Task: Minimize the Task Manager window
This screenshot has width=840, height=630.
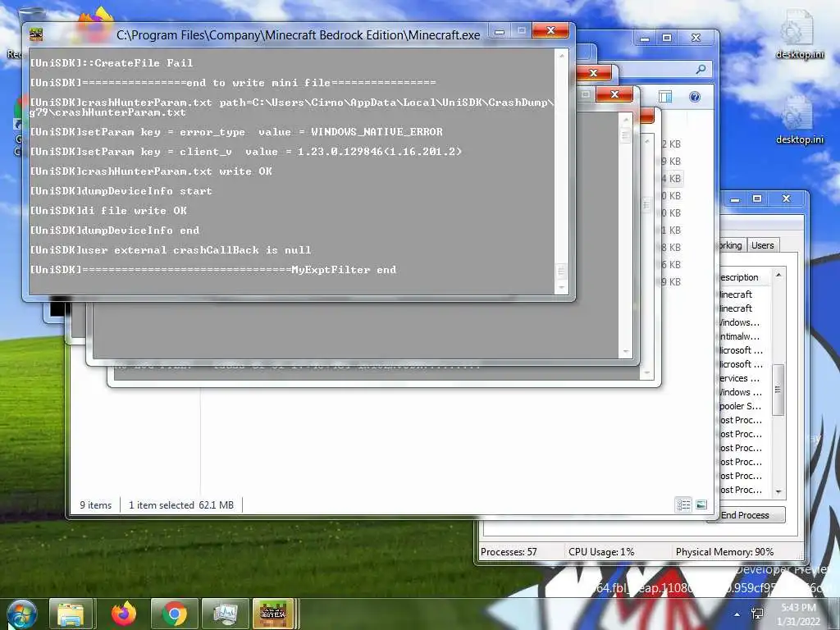Action: click(x=735, y=199)
